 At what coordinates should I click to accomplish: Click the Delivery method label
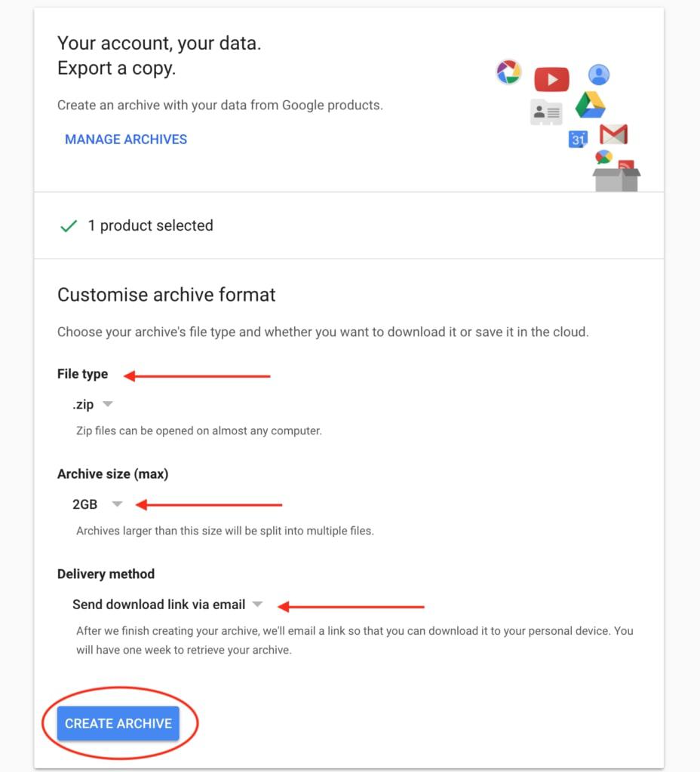106,574
